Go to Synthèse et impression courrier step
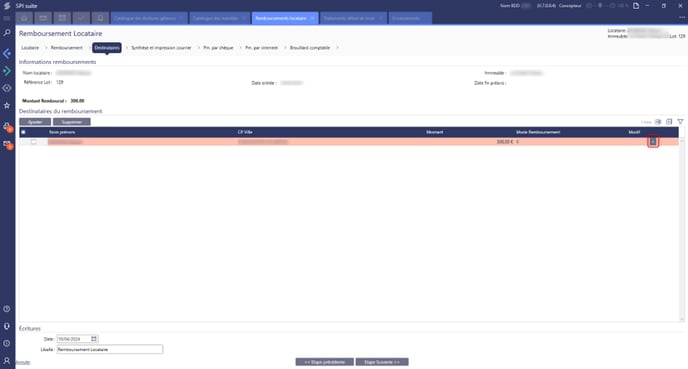688x369 pixels. [161, 48]
